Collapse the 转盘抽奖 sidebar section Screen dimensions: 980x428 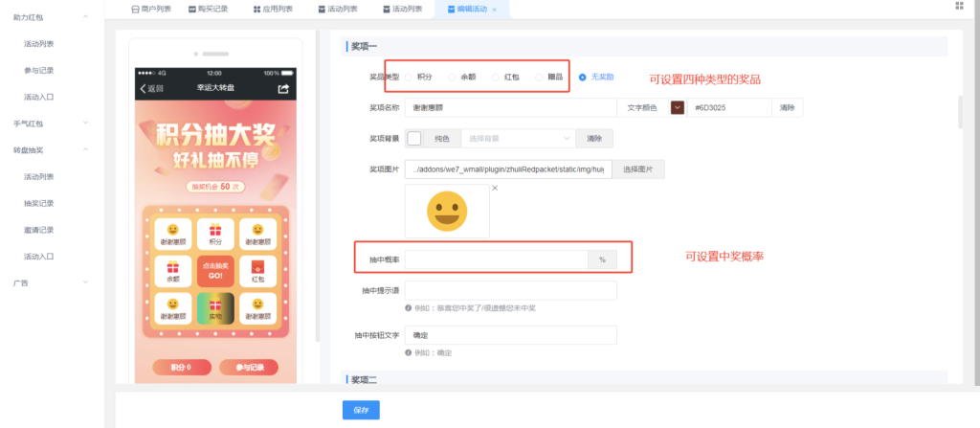click(x=86, y=150)
